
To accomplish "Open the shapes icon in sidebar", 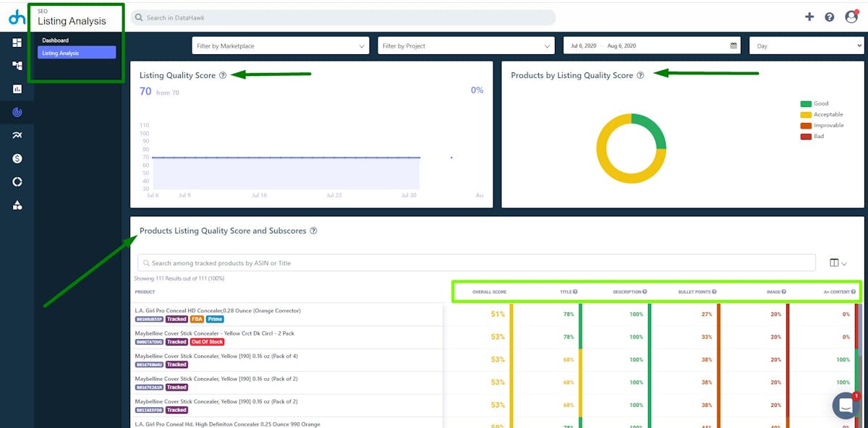I will pos(17,205).
